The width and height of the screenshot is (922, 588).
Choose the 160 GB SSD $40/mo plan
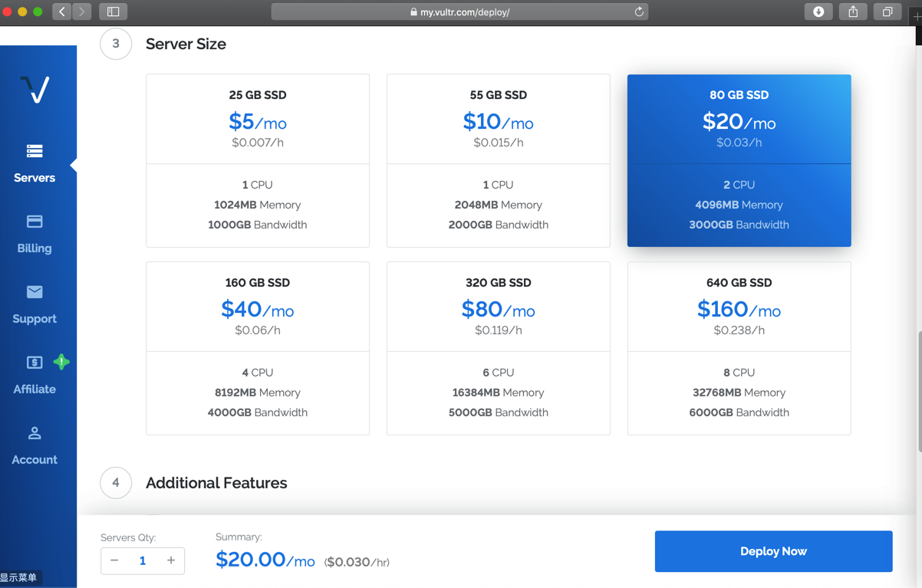pos(258,348)
